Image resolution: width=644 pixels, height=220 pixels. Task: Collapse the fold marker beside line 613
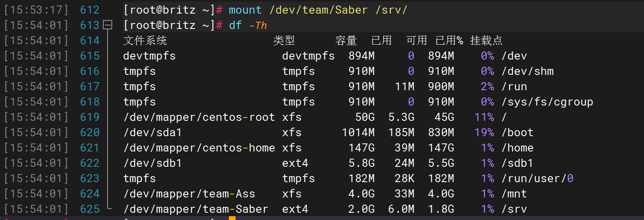108,25
